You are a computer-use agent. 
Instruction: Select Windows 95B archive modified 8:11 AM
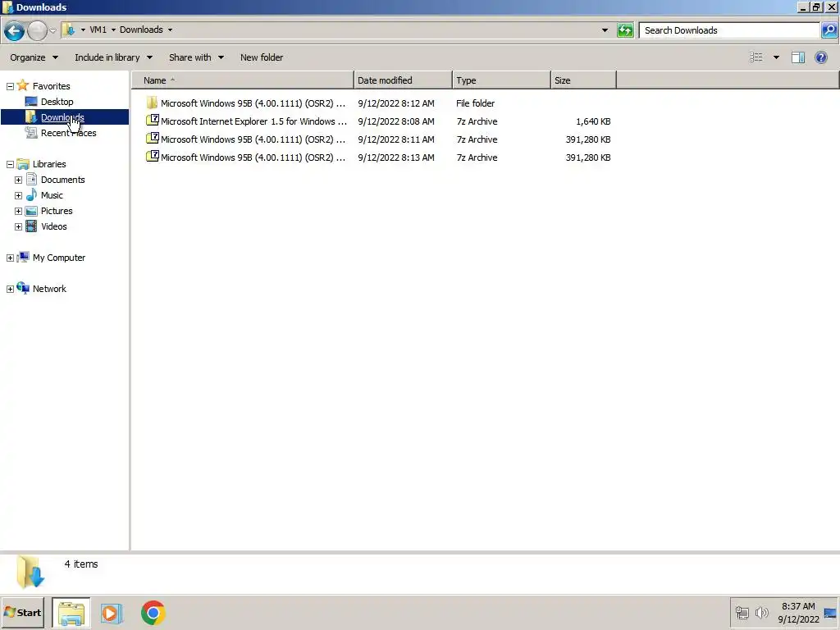[x=378, y=139]
